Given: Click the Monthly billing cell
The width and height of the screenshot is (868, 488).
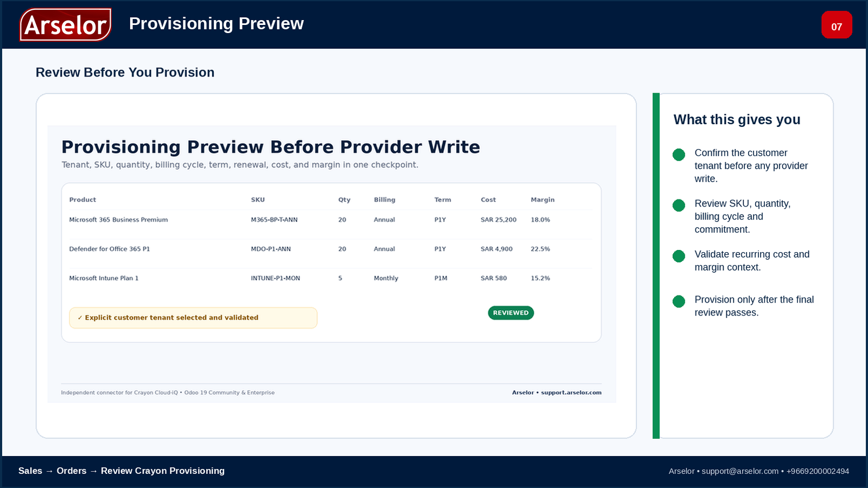Looking at the screenshot, I should (386, 278).
